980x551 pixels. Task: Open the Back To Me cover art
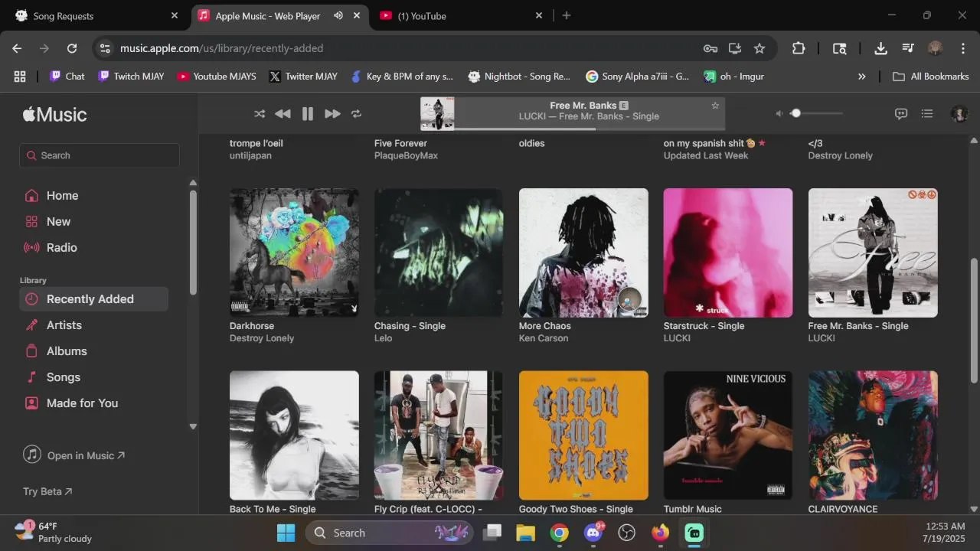[x=294, y=435]
